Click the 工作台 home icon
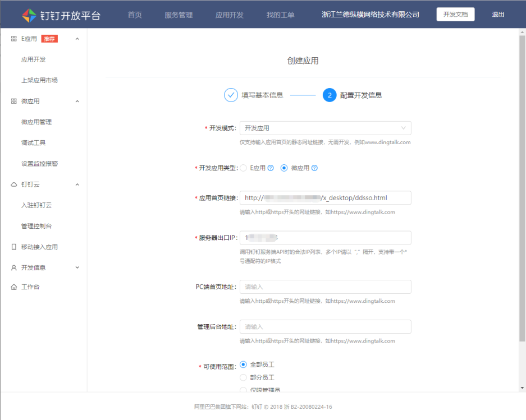This screenshot has width=526, height=420. 14,287
